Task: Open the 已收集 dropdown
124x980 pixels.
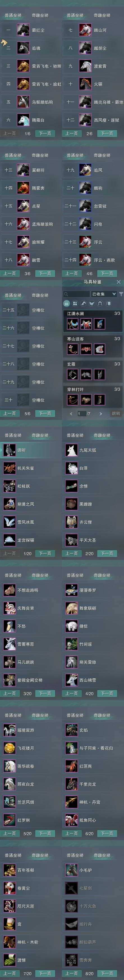Action: [x=104, y=294]
